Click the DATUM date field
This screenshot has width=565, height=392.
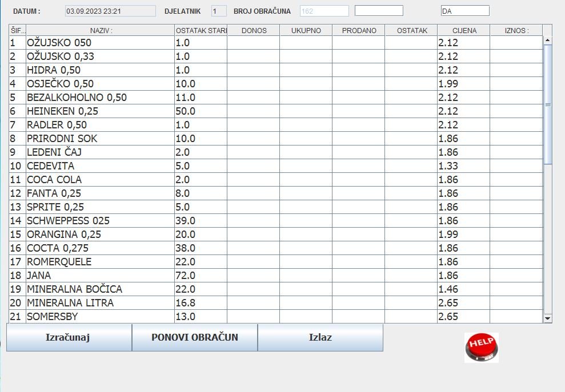click(x=110, y=11)
